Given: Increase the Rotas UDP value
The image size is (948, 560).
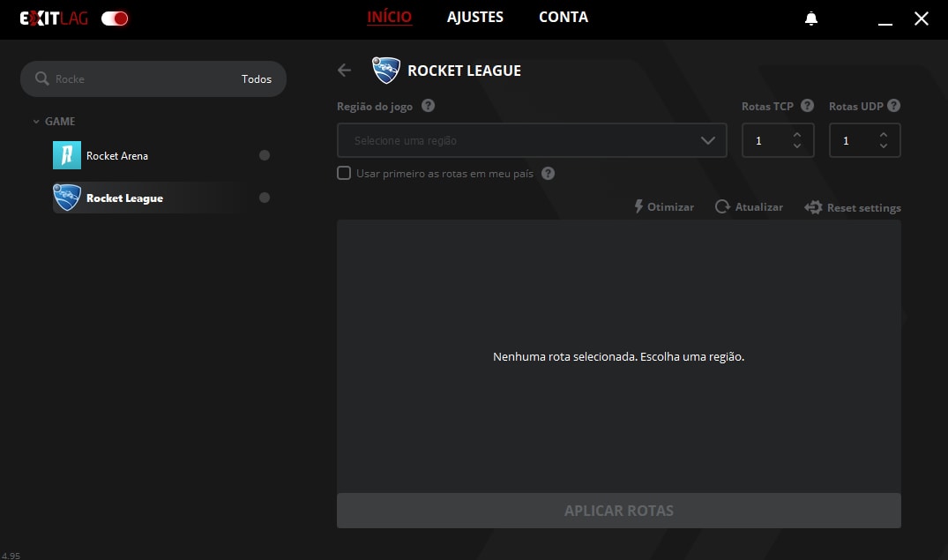Looking at the screenshot, I should (x=884, y=135).
